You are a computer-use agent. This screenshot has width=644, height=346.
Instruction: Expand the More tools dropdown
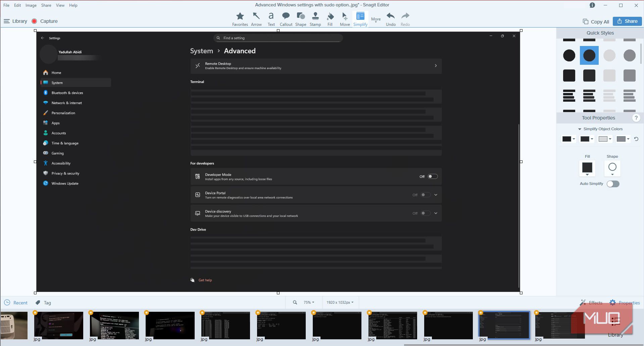click(376, 19)
